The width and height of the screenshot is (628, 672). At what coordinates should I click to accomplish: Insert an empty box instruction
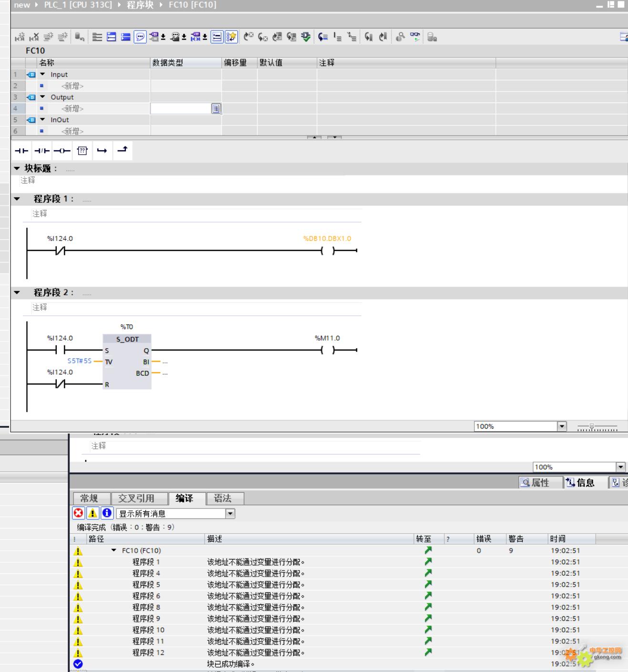coord(82,151)
